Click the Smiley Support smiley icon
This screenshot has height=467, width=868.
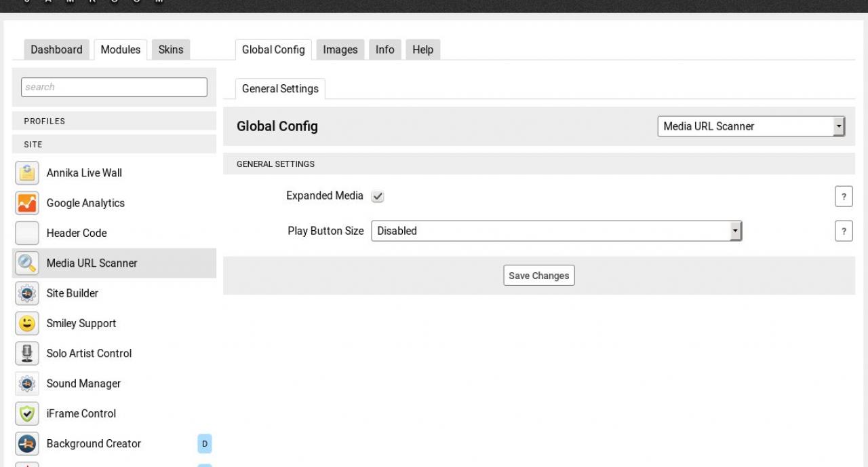click(x=27, y=323)
